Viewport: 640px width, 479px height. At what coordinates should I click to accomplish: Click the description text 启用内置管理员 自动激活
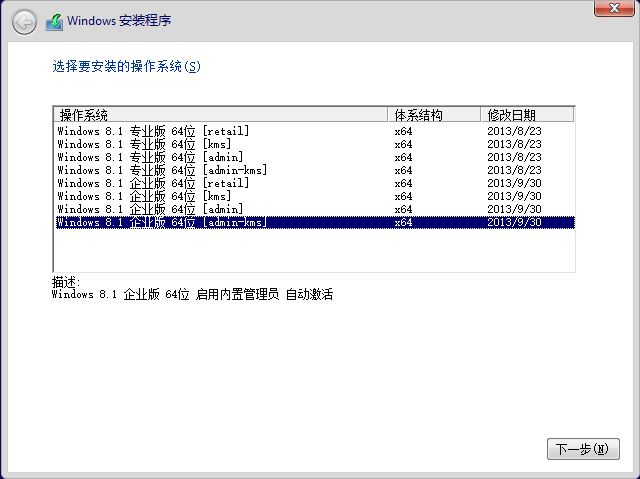click(x=264, y=294)
